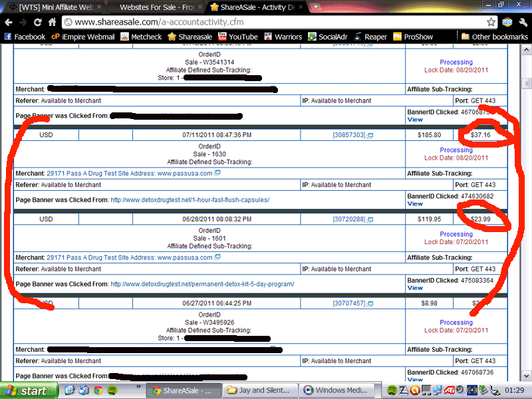Open the Jay and Silent folder window
This screenshot has width=532, height=399.
260,390
